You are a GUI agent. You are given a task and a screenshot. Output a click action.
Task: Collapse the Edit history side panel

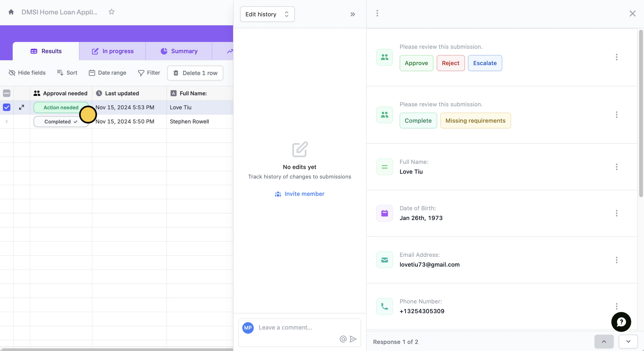tap(352, 14)
